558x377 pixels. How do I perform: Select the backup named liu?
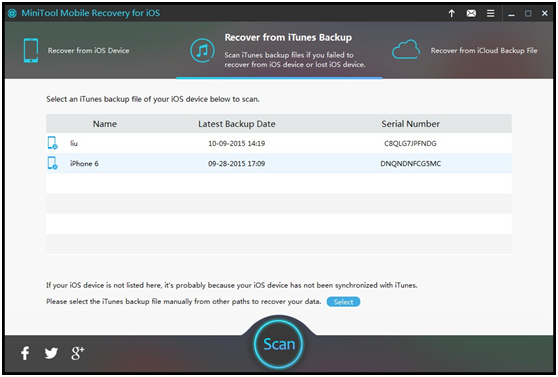[74, 143]
